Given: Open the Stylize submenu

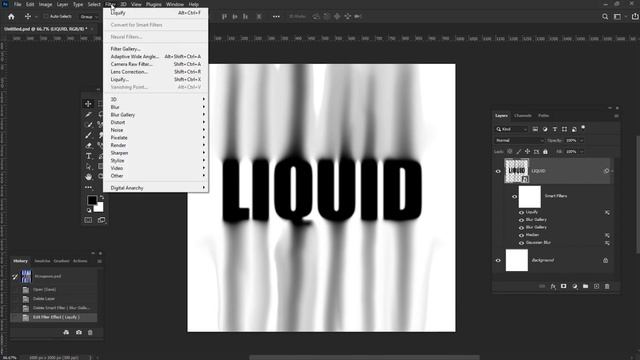Looking at the screenshot, I should [156, 160].
